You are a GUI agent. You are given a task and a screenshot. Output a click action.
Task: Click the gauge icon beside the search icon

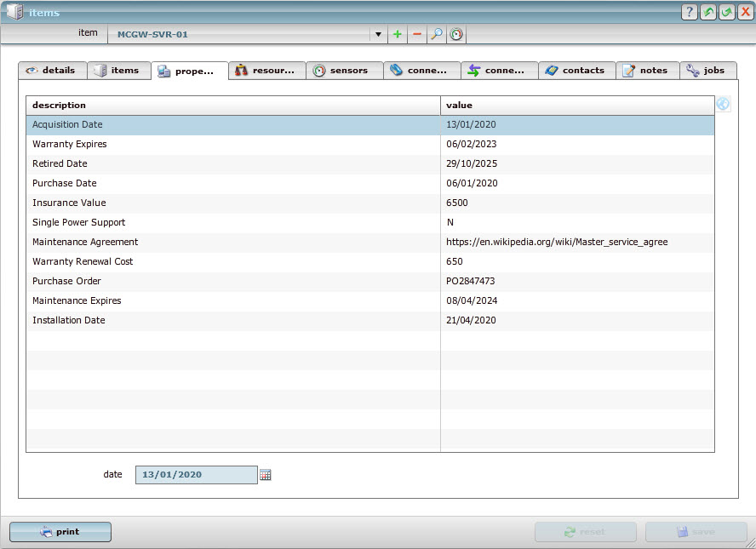[457, 34]
